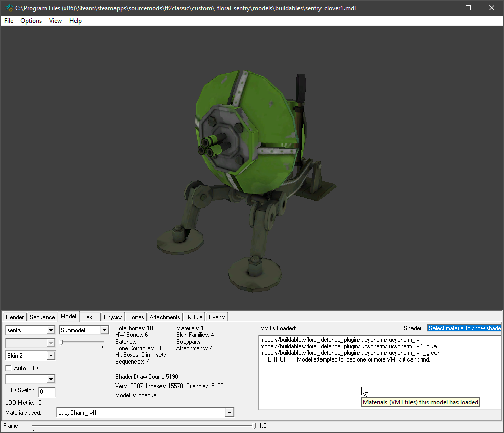Switch to the Render tab
504x433 pixels.
[15, 317]
